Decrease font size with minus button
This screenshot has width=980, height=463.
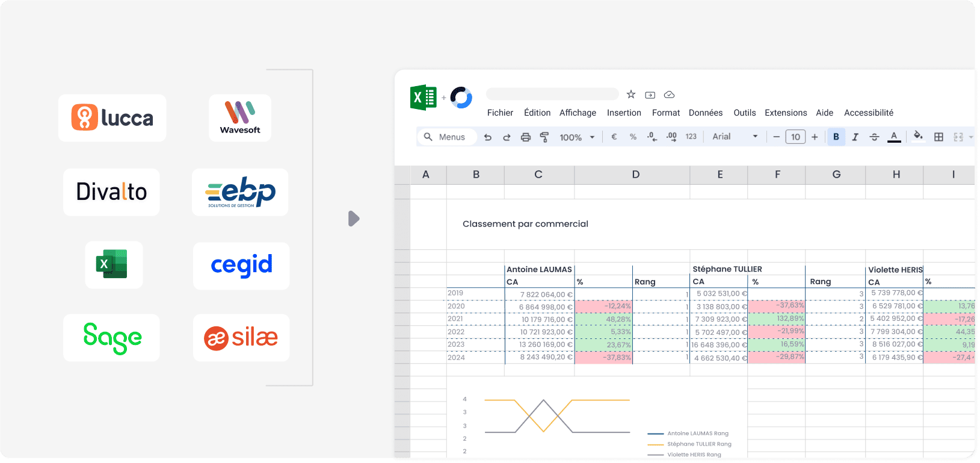(x=777, y=137)
